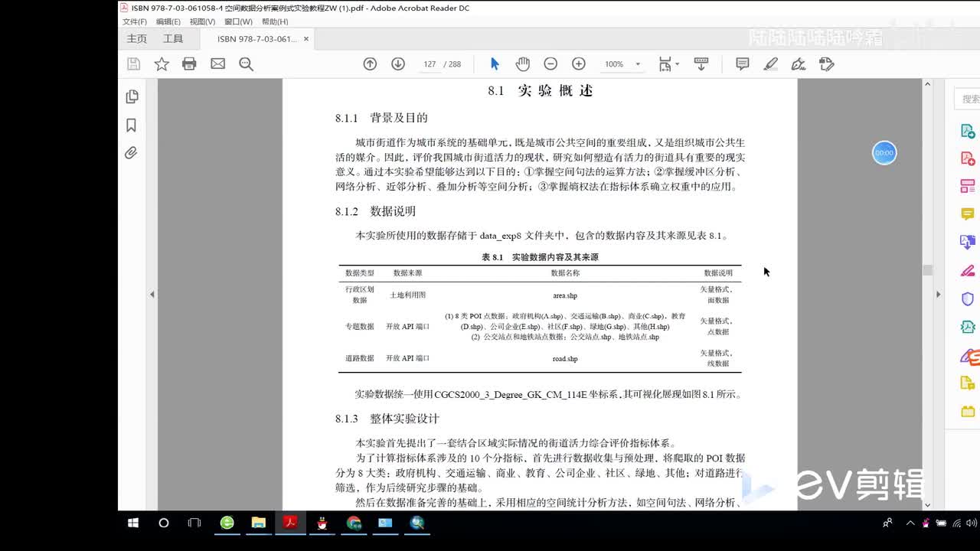Zoom out with minus button

coord(550,64)
